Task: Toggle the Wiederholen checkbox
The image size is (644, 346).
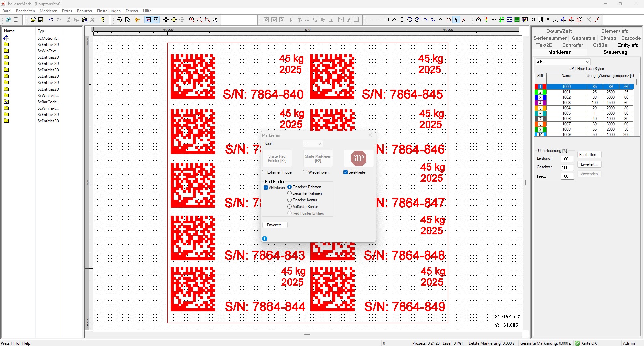Action: click(x=305, y=172)
